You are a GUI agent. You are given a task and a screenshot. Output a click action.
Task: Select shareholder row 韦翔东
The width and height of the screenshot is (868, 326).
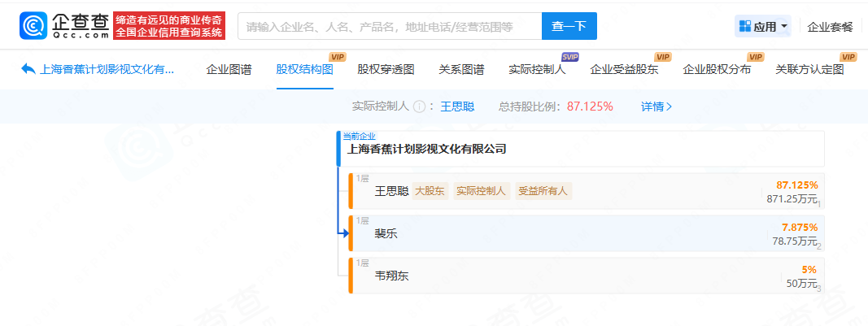(587, 276)
